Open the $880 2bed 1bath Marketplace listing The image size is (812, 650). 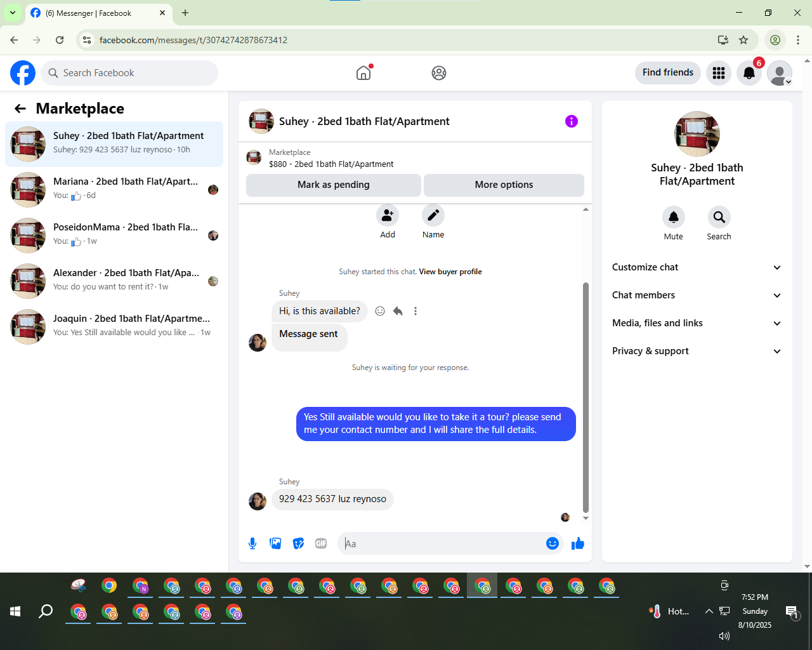(x=331, y=164)
